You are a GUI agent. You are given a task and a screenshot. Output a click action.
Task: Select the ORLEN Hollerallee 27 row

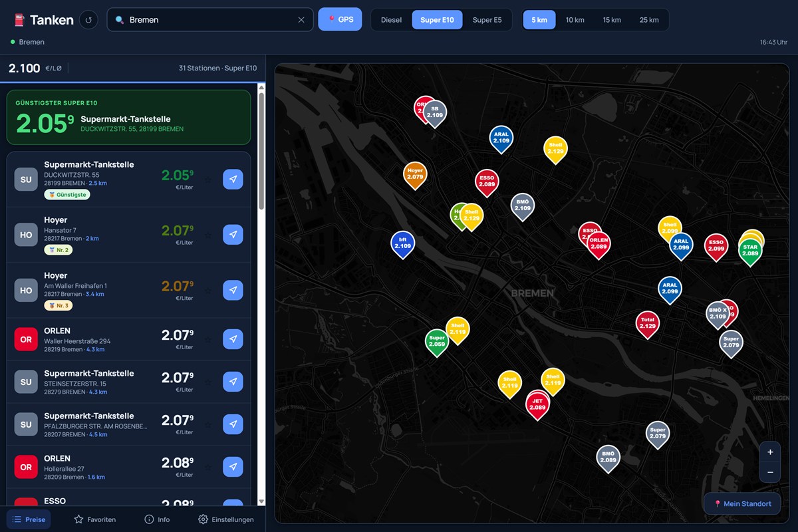pyautogui.click(x=128, y=467)
